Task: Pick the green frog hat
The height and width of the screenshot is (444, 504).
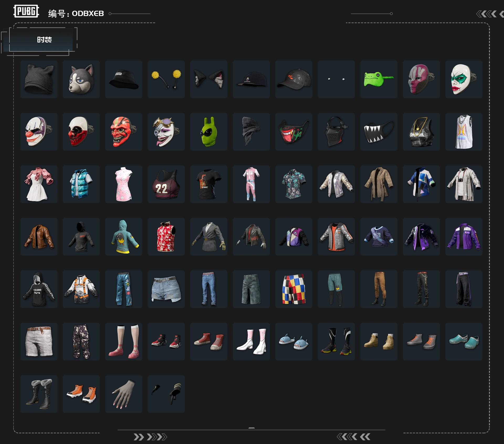Action: 379,79
